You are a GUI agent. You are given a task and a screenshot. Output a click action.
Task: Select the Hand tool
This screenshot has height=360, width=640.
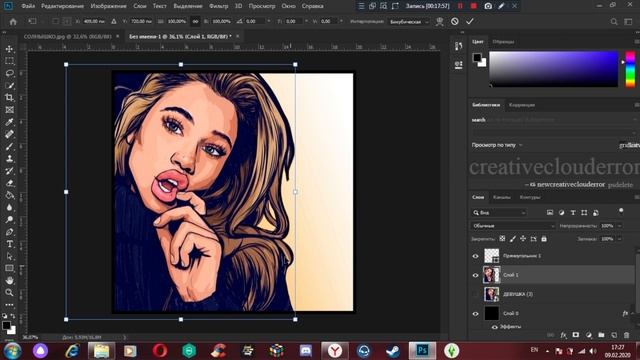[9, 280]
